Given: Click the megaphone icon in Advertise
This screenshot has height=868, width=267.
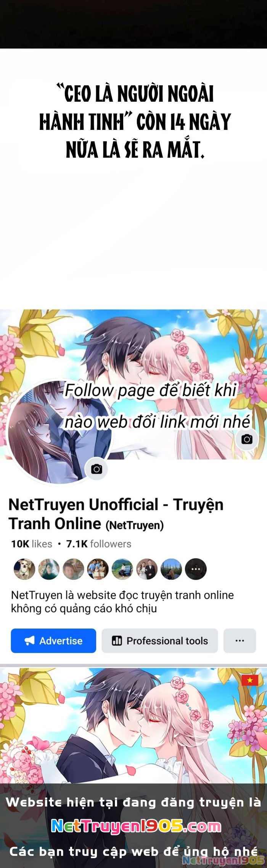Looking at the screenshot, I should point(30,641).
